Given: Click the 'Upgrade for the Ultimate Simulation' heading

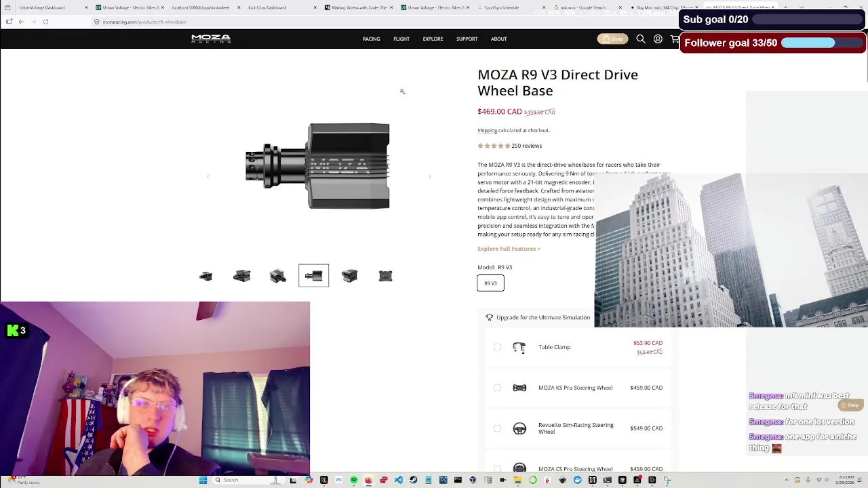Looking at the screenshot, I should (543, 317).
